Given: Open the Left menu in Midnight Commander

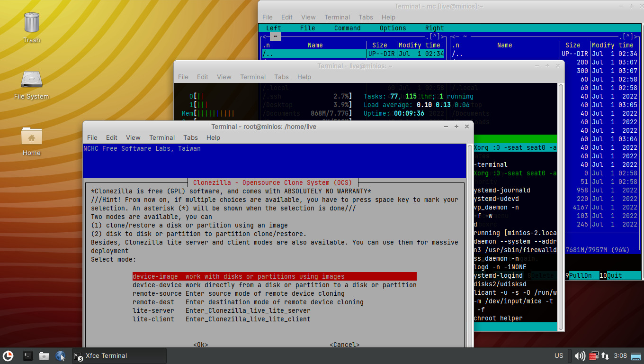Looking at the screenshot, I should [x=273, y=28].
